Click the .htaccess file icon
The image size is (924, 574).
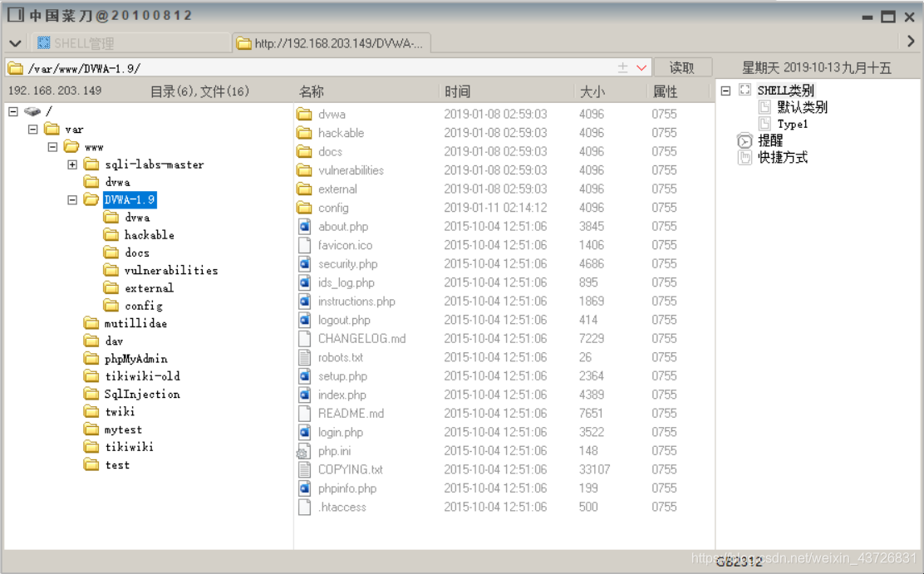pos(305,507)
